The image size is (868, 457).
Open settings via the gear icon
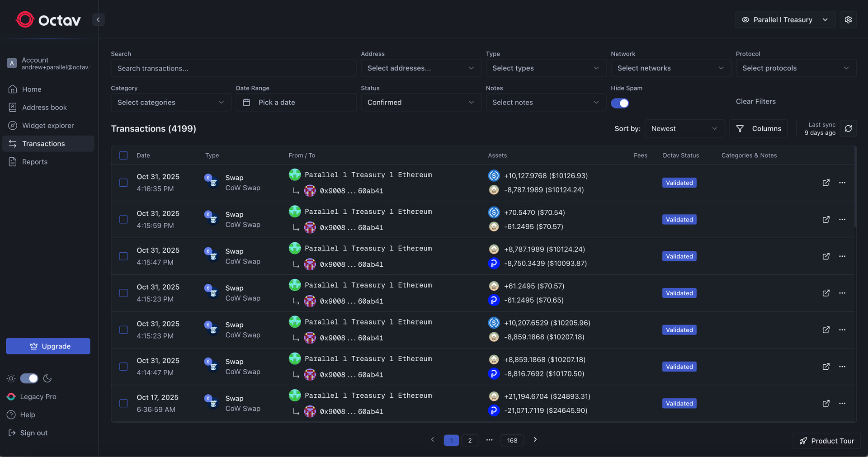(848, 20)
